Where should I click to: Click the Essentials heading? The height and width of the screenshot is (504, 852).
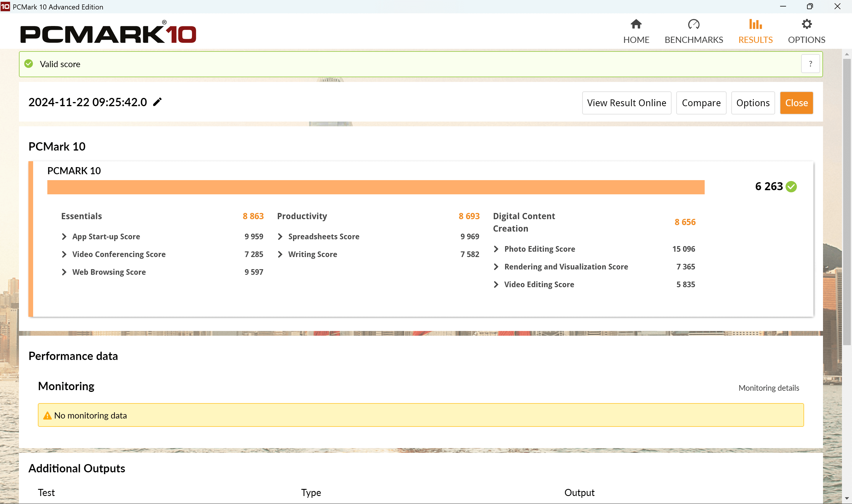(81, 216)
